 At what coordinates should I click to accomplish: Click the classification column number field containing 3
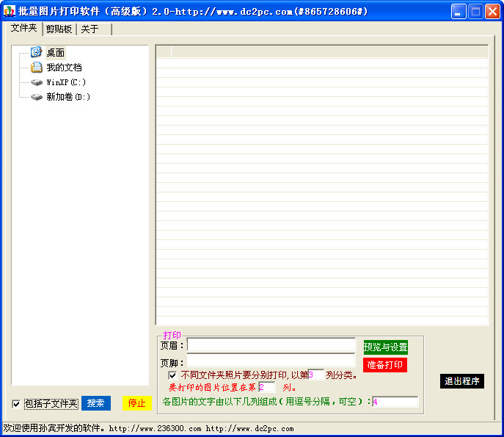click(315, 375)
